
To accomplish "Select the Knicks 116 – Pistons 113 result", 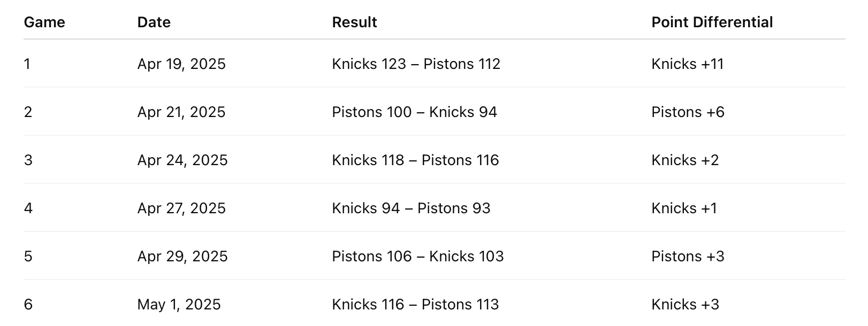I will coord(415,305).
